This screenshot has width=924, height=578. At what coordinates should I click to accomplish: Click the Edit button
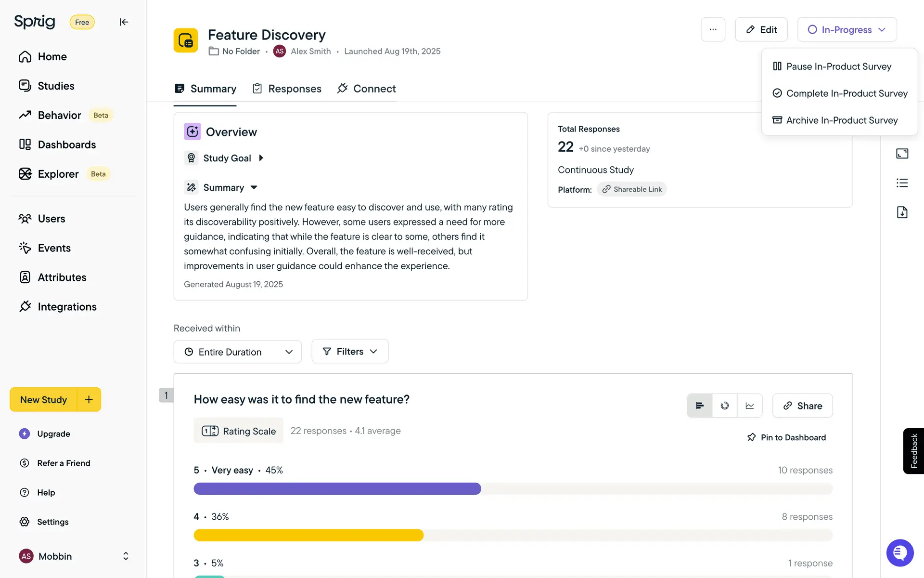click(761, 29)
